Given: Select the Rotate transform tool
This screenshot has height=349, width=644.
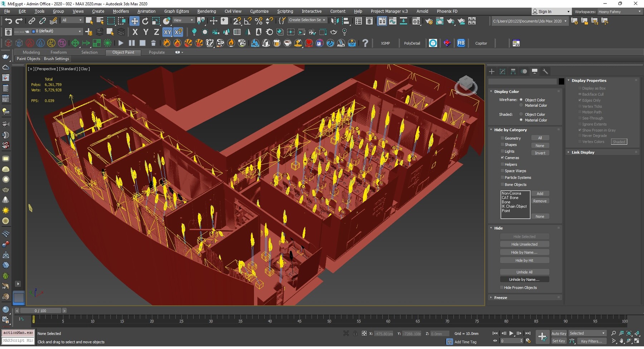Looking at the screenshot, I should pos(145,21).
